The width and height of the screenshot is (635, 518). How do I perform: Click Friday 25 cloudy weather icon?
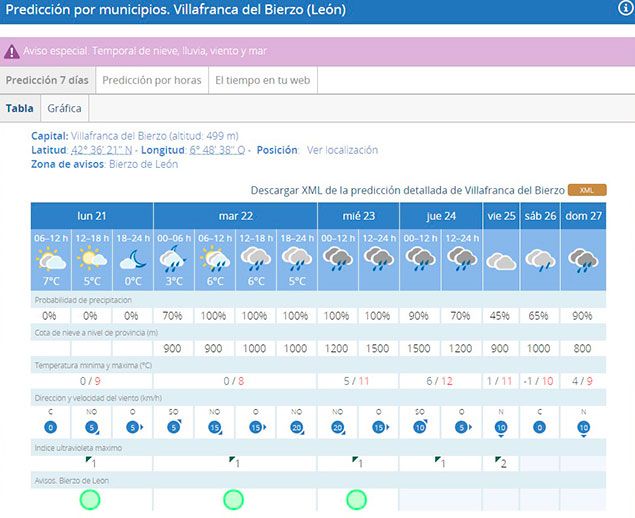click(x=501, y=261)
